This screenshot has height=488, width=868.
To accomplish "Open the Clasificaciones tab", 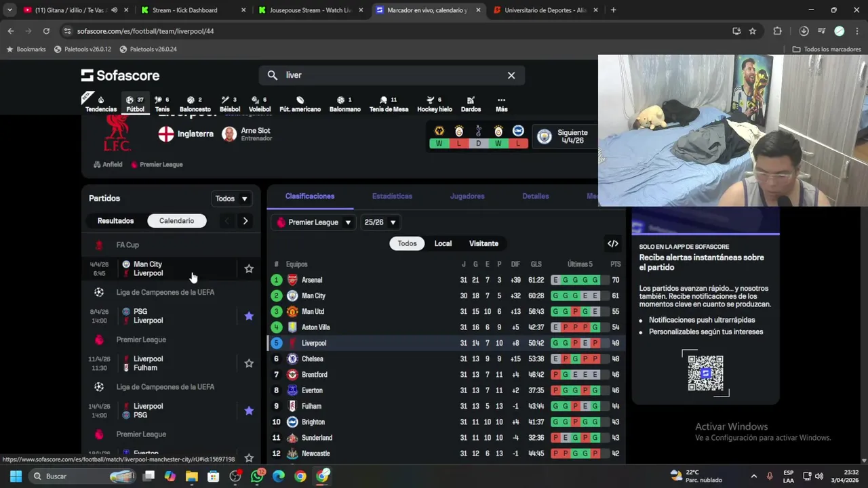I will (x=310, y=196).
